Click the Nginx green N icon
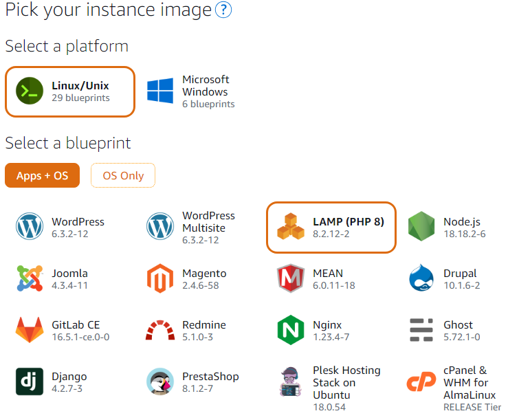The width and height of the screenshot is (519, 420). tap(291, 330)
